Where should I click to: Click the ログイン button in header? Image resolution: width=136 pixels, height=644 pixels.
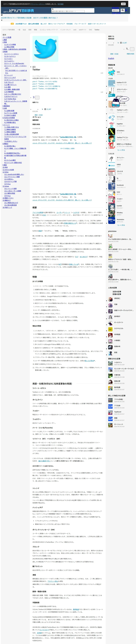pyautogui.click(x=115, y=11)
